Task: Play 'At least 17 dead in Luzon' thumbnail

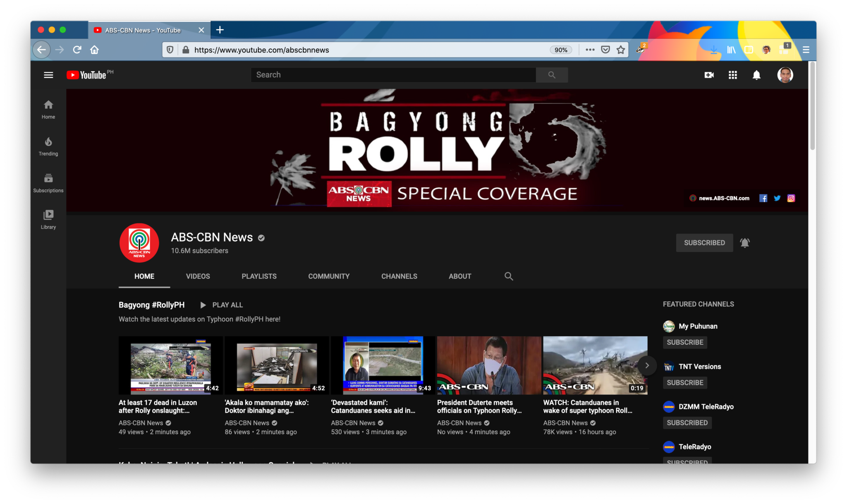Action: pos(170,365)
